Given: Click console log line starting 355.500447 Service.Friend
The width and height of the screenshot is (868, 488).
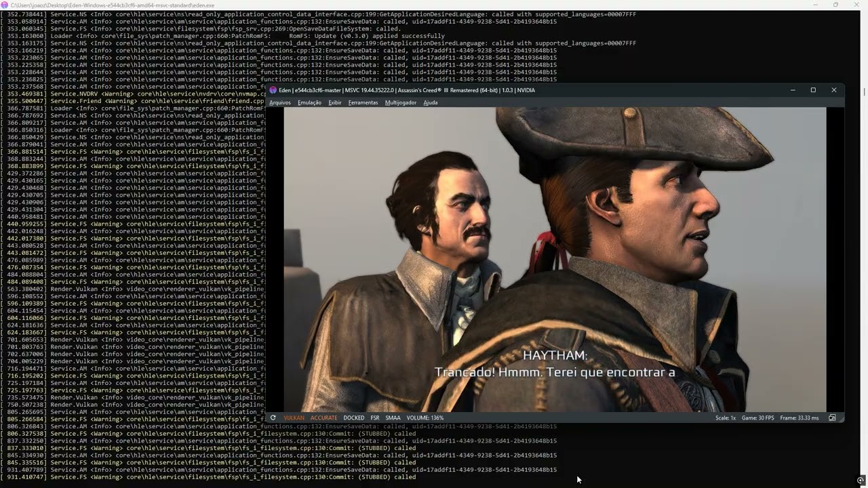Looking at the screenshot, I should point(133,101).
